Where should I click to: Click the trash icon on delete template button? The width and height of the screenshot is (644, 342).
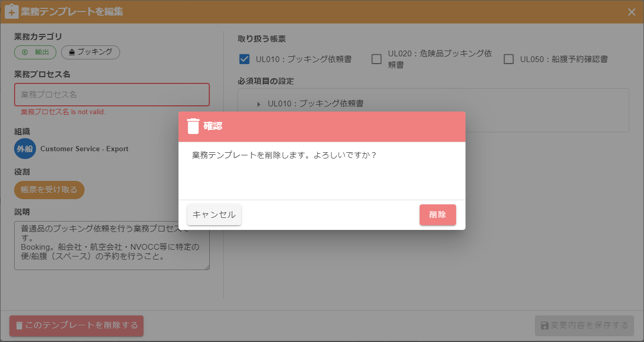[19, 326]
